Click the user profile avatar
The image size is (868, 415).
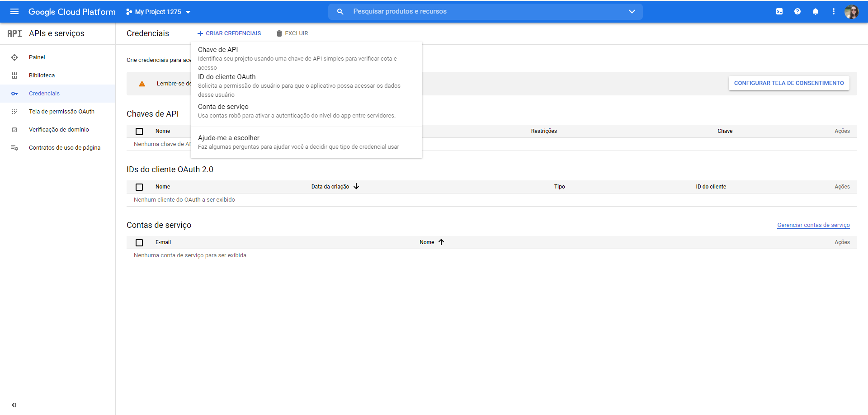click(x=852, y=12)
